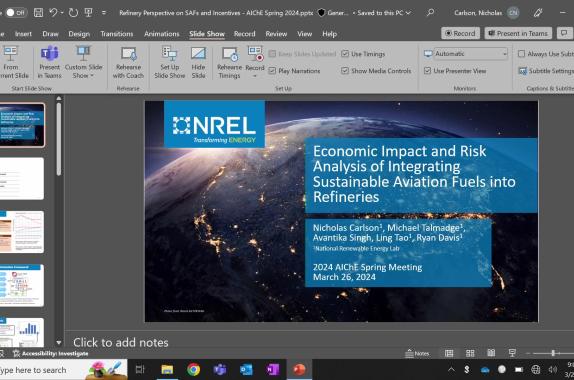
Task: Adjust the zoom slider handle
Action: click(553, 353)
